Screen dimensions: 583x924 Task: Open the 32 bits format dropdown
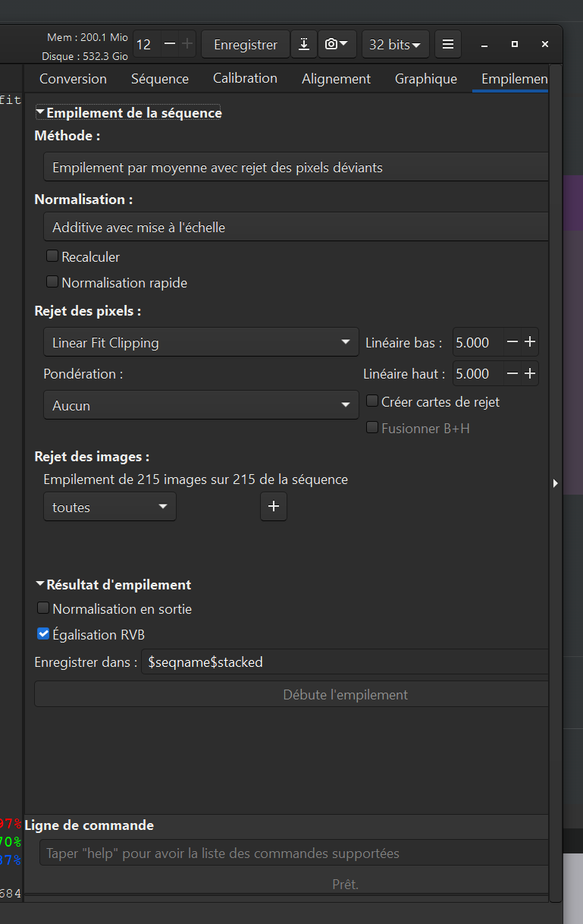pyautogui.click(x=395, y=45)
